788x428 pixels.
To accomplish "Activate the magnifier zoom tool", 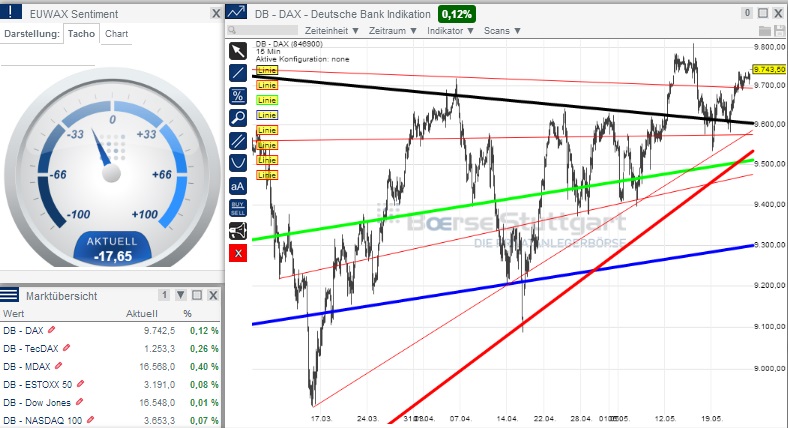I will click(x=238, y=118).
